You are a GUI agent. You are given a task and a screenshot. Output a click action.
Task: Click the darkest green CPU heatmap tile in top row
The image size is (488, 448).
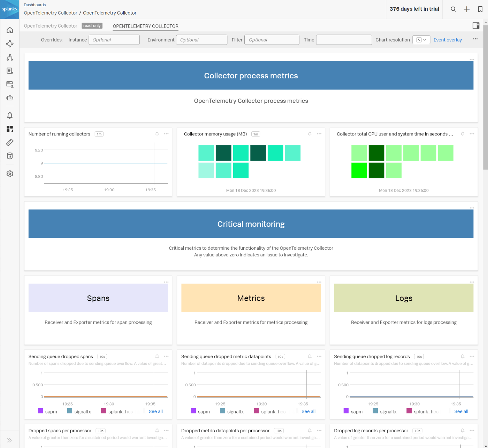(376, 153)
